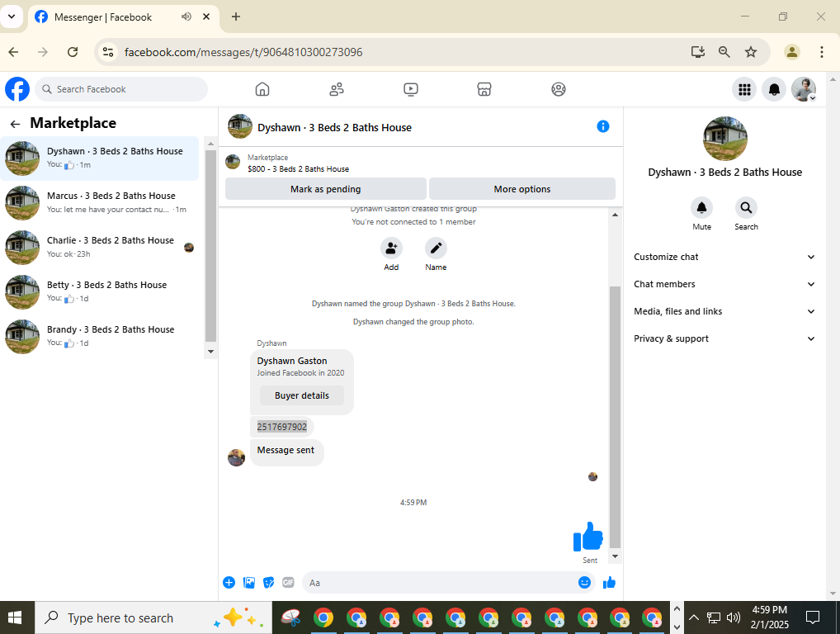The image size is (840, 634).
Task: Open the Betty conversation in list
Action: (x=100, y=292)
